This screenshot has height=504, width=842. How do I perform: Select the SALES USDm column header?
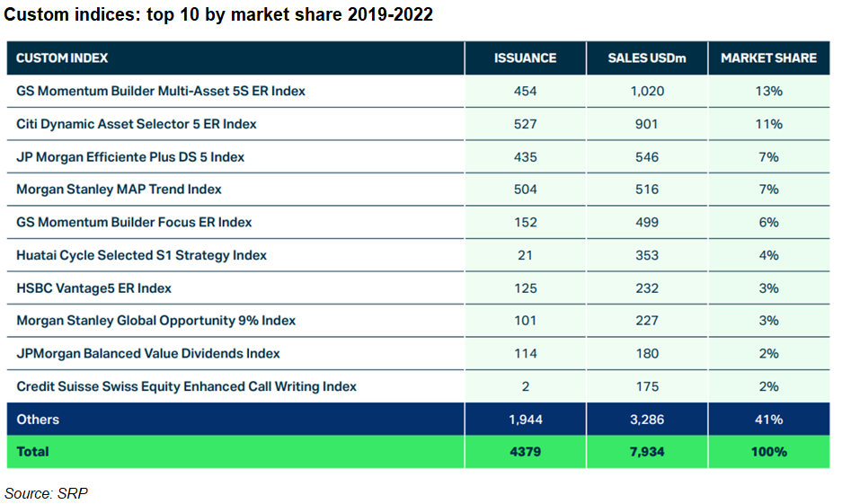(x=646, y=58)
